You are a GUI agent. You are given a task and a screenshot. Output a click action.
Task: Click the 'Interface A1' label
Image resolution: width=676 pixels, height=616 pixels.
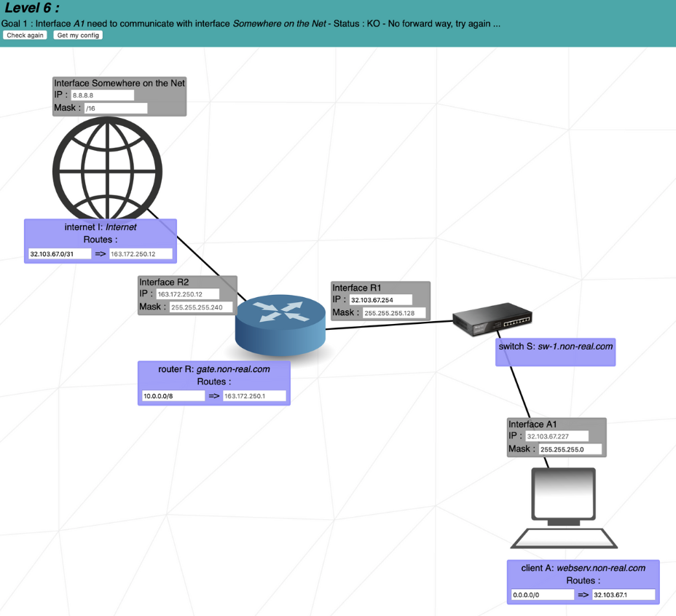click(532, 425)
